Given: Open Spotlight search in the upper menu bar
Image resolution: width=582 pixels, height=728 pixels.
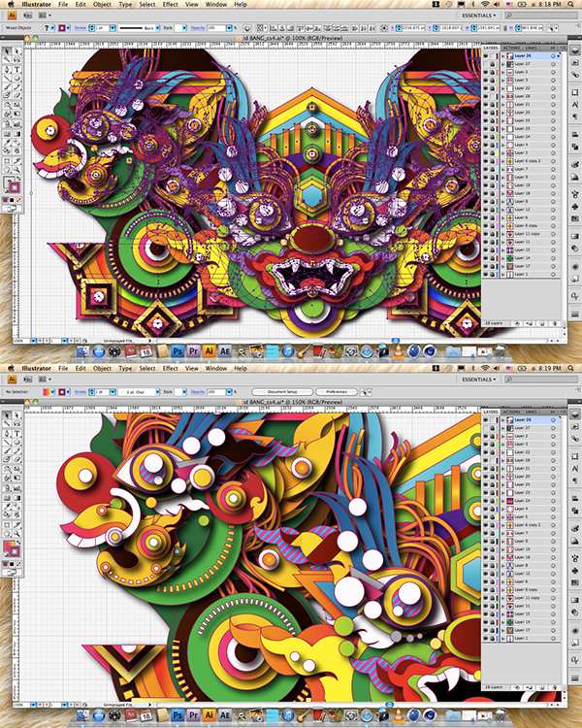Looking at the screenshot, I should (573, 4).
